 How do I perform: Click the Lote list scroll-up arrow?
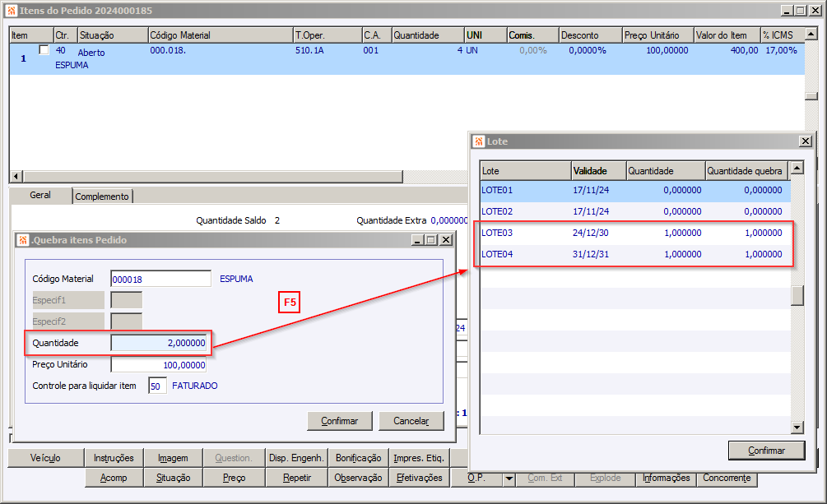click(x=797, y=169)
